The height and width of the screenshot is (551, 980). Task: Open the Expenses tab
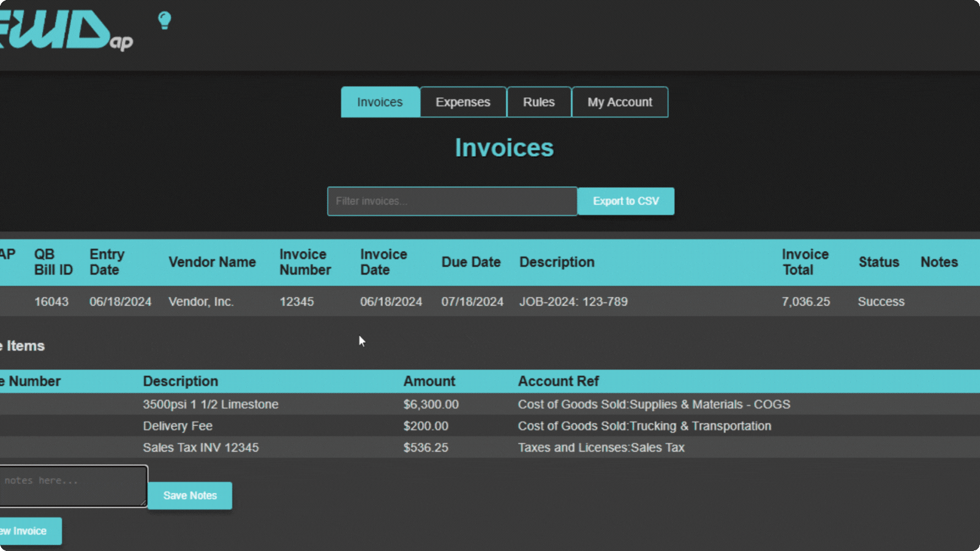point(463,102)
